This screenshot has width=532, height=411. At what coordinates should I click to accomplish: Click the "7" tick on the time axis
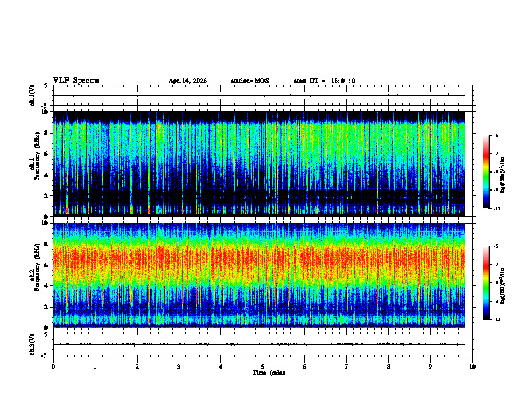(x=347, y=367)
